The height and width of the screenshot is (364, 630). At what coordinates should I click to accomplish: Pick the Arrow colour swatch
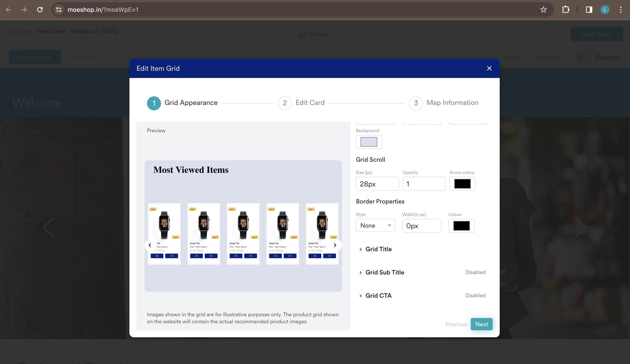(x=462, y=184)
